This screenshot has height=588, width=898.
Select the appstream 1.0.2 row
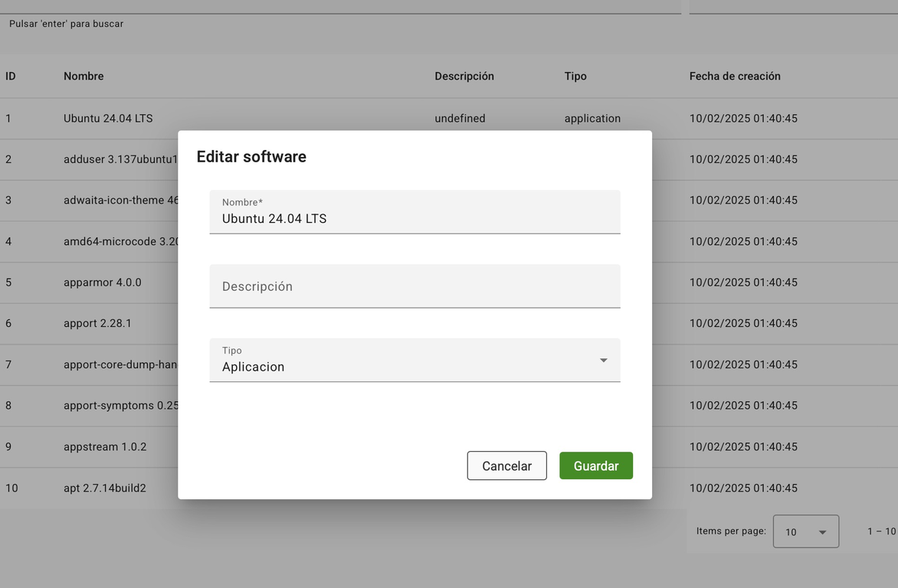[x=105, y=447]
